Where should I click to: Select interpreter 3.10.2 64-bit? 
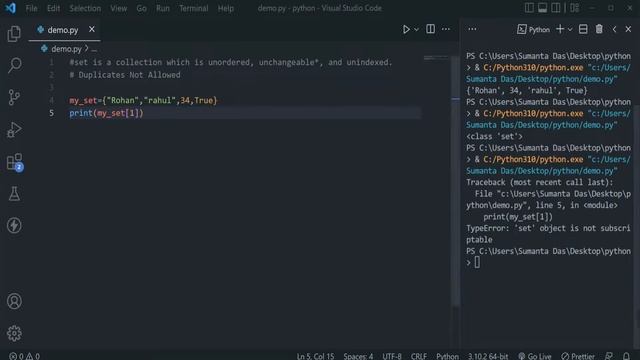[488, 356]
